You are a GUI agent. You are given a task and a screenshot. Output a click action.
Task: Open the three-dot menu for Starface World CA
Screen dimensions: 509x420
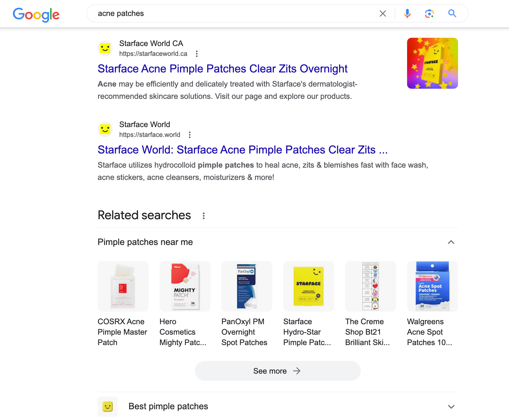pyautogui.click(x=196, y=53)
